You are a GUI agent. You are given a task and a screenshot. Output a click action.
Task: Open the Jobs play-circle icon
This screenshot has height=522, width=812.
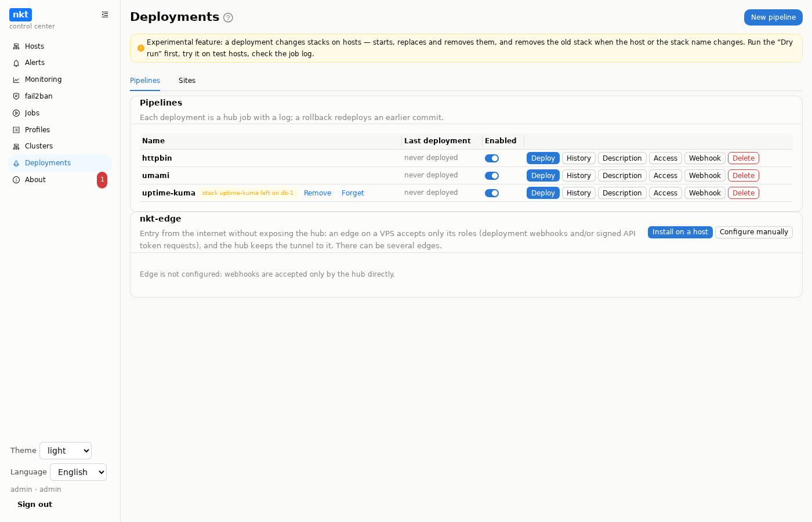[x=16, y=113]
